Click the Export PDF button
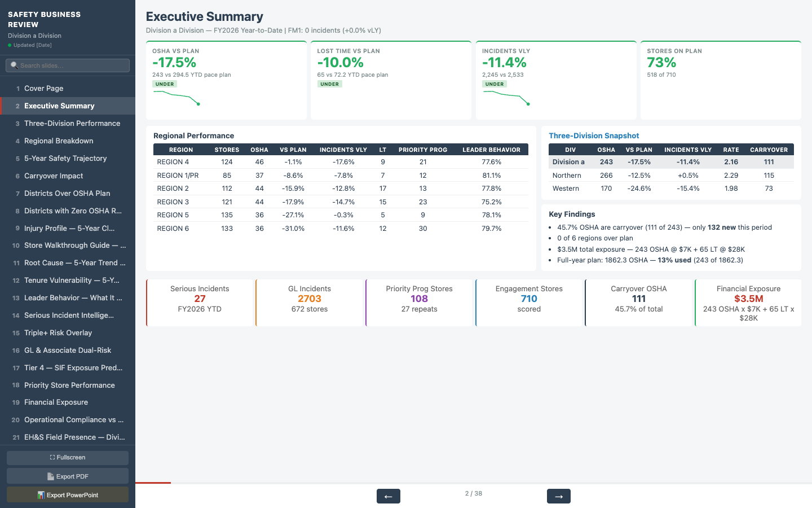Viewport: 812px width, 508px height. tap(67, 475)
